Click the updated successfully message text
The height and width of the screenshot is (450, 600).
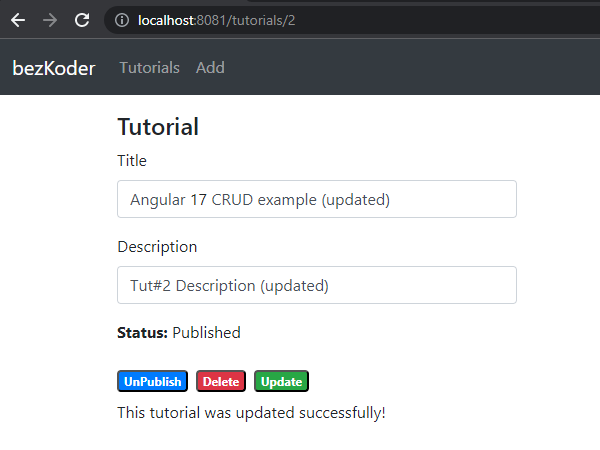[x=251, y=413]
